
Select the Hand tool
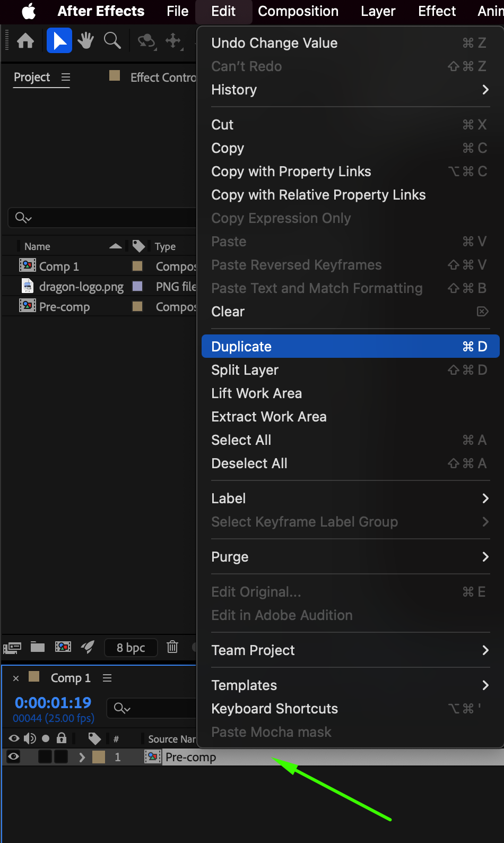85,40
